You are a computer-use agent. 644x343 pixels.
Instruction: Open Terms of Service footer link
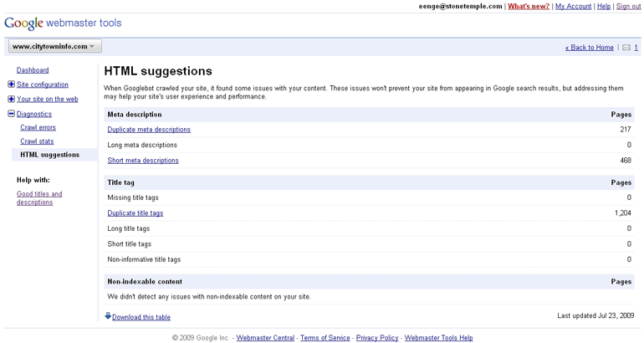(325, 338)
